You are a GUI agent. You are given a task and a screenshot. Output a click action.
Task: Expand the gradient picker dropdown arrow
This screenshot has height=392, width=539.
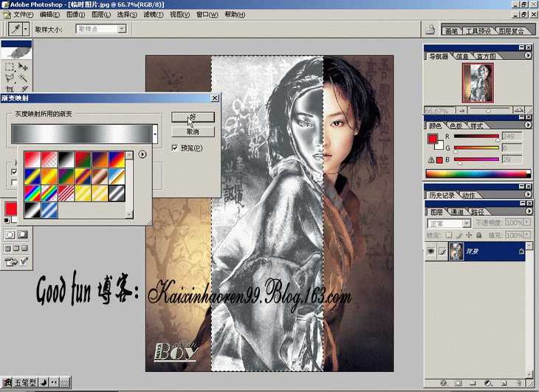(x=154, y=134)
